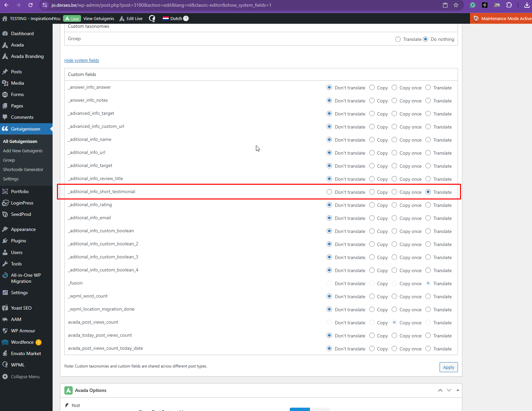Click the green Live button
532x411 pixels.
pyautogui.click(x=72, y=18)
